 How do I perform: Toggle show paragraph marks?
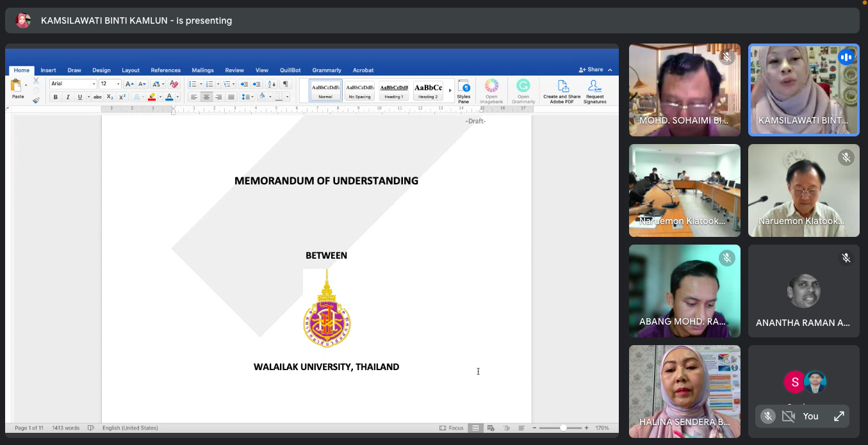pyautogui.click(x=285, y=84)
